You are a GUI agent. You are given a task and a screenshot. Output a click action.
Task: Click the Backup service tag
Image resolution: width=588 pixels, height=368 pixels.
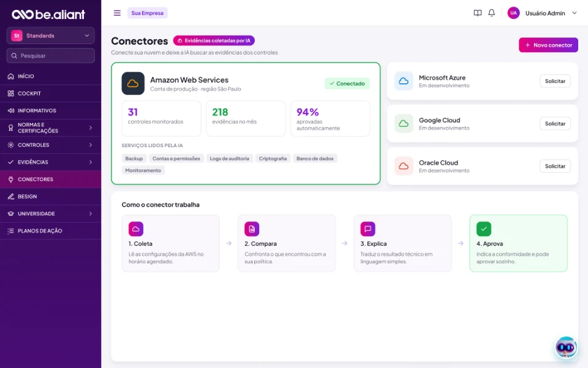[134, 158]
